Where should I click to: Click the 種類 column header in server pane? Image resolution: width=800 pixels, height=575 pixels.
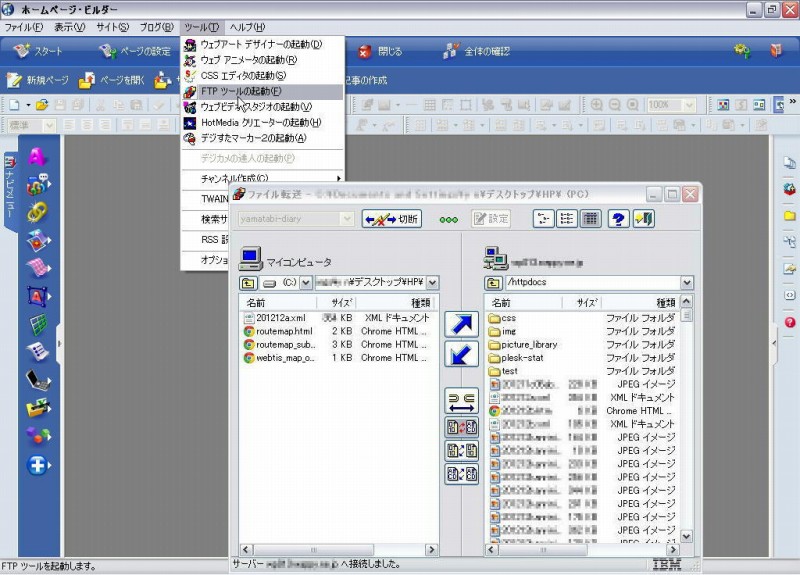[x=640, y=303]
